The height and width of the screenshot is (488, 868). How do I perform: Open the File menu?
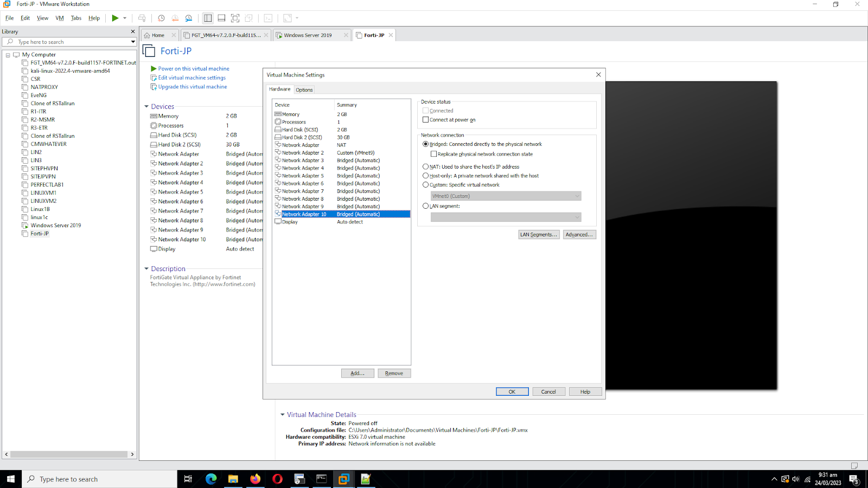click(10, 18)
